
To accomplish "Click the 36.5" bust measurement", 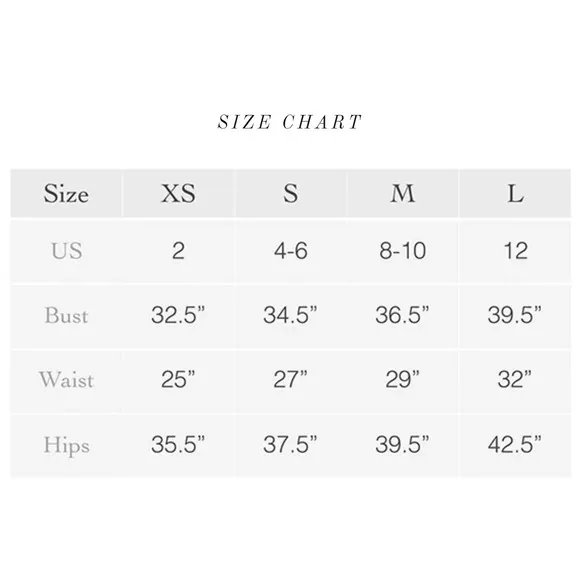I will tap(402, 315).
